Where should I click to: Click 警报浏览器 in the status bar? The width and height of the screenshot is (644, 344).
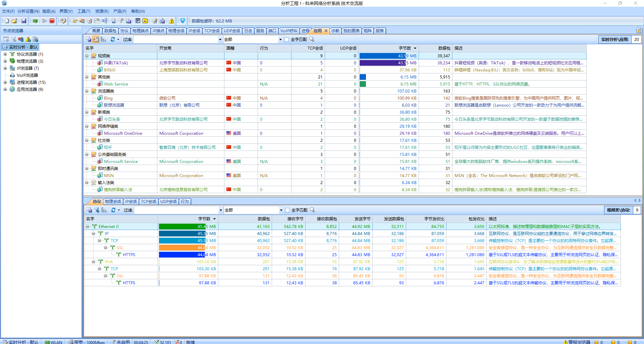click(577, 342)
